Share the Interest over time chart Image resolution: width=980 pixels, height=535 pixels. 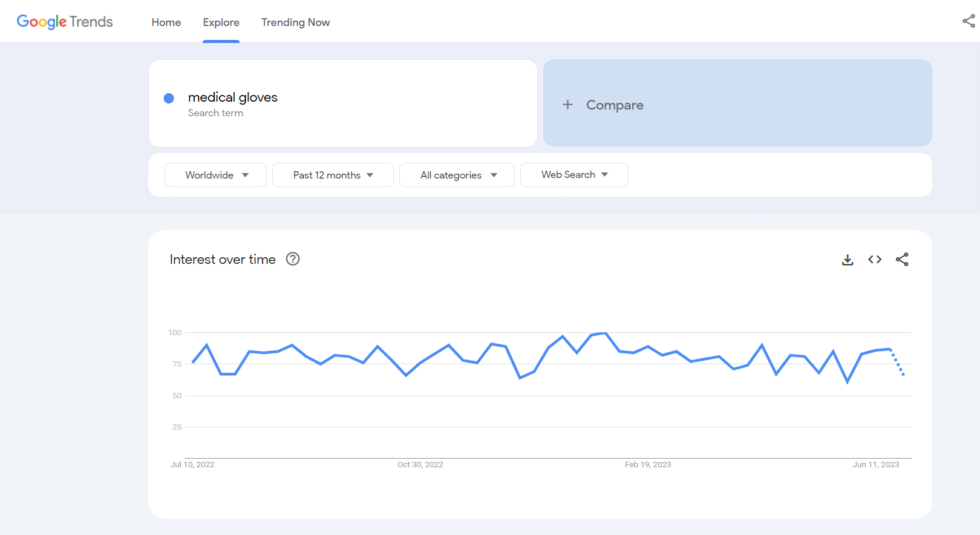pos(902,260)
